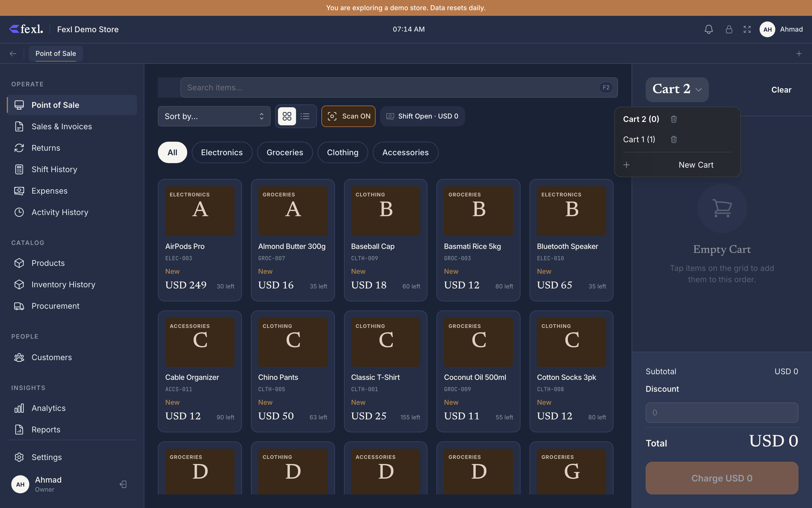Add Chino Pants to cart
812x508 pixels.
[293, 371]
